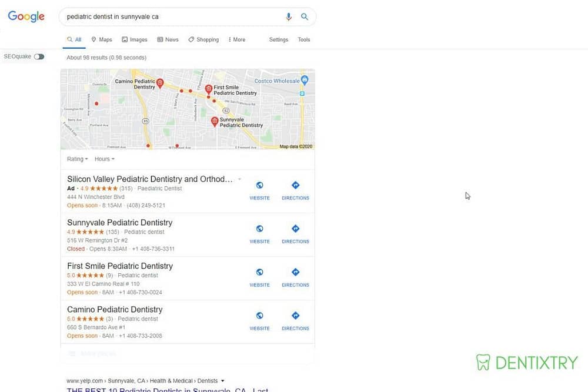
Task: Click Camino Pediatric Dentistry map pin
Action: [x=160, y=83]
